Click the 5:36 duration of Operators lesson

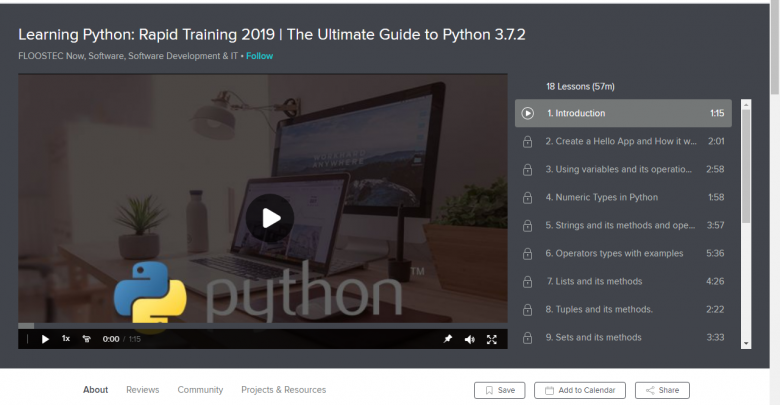[x=715, y=254]
